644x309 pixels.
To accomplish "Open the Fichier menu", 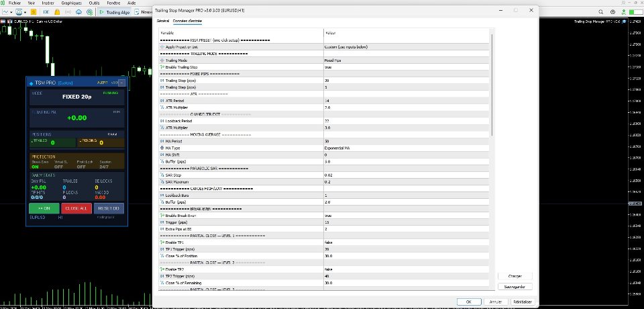I will [15, 3].
